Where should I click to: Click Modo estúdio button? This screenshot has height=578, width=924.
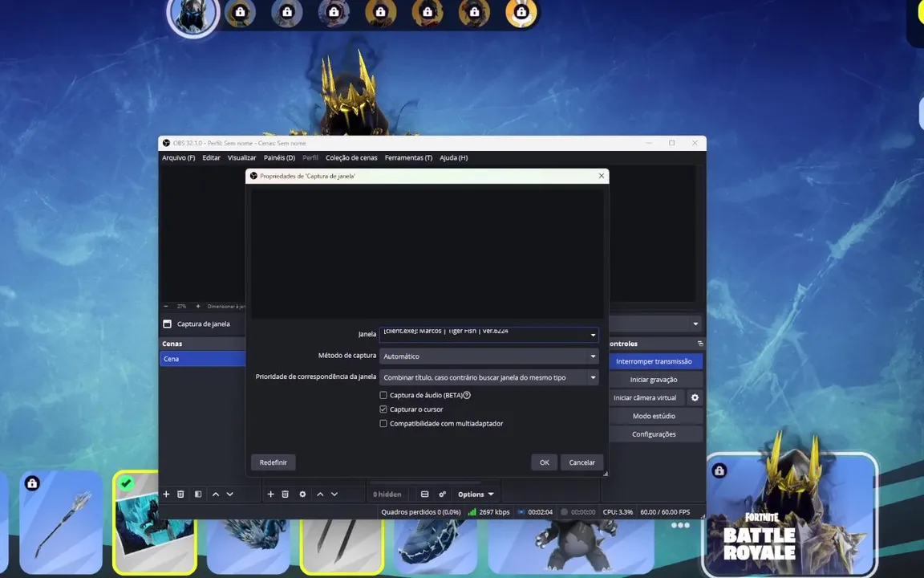(x=654, y=416)
